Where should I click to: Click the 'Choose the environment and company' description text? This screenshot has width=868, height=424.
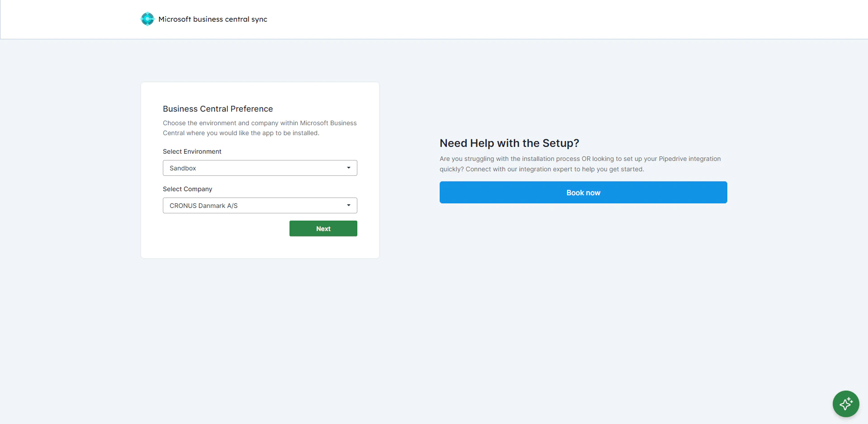(260, 128)
